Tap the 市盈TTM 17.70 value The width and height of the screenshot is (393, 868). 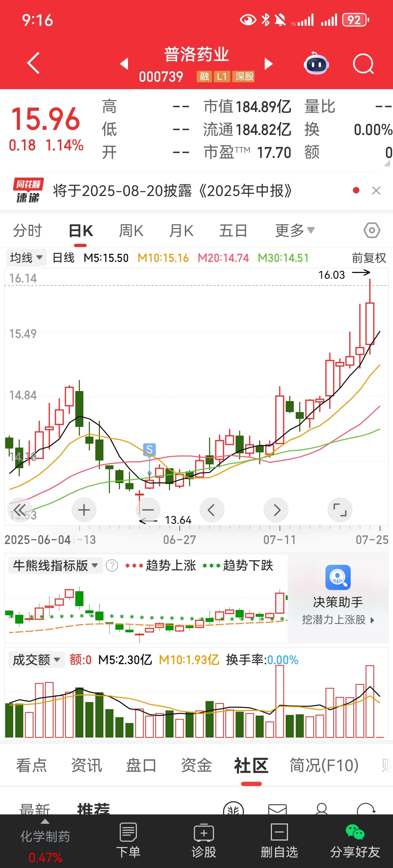click(x=247, y=152)
